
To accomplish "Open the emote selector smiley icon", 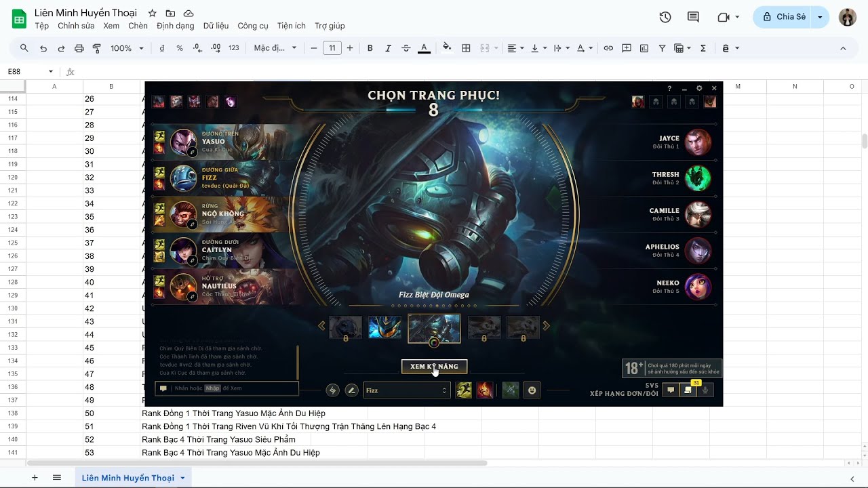I will pos(532,390).
